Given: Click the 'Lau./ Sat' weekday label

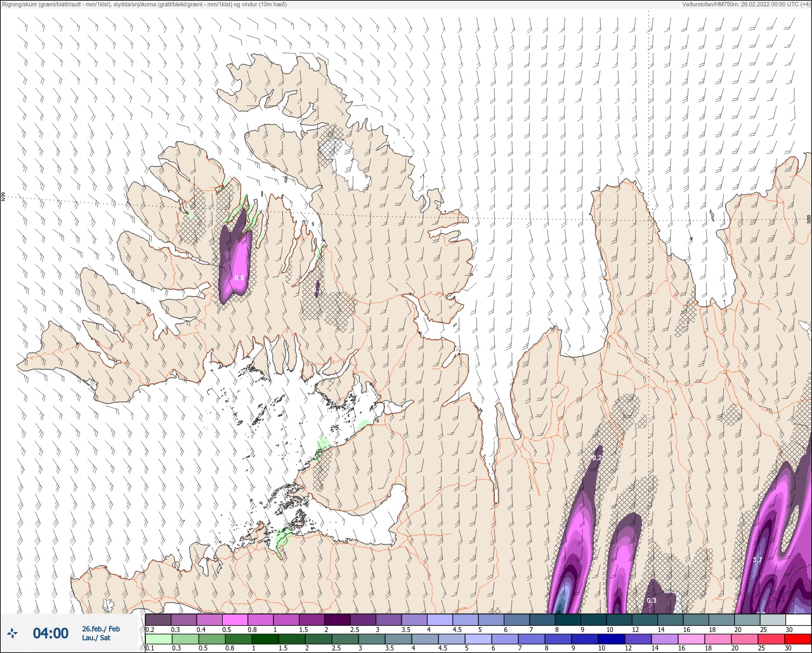Looking at the screenshot, I should coord(96,638).
